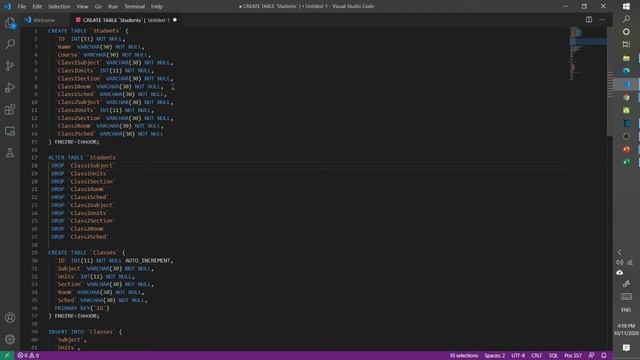Image resolution: width=640 pixels, height=360 pixels.
Task: Open the Explorer view in activity bar
Action: click(10, 22)
